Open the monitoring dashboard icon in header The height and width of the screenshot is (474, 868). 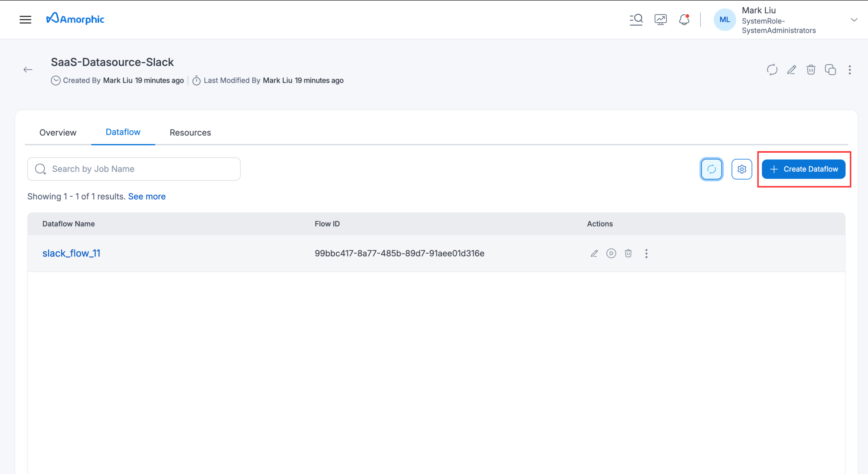coord(660,20)
